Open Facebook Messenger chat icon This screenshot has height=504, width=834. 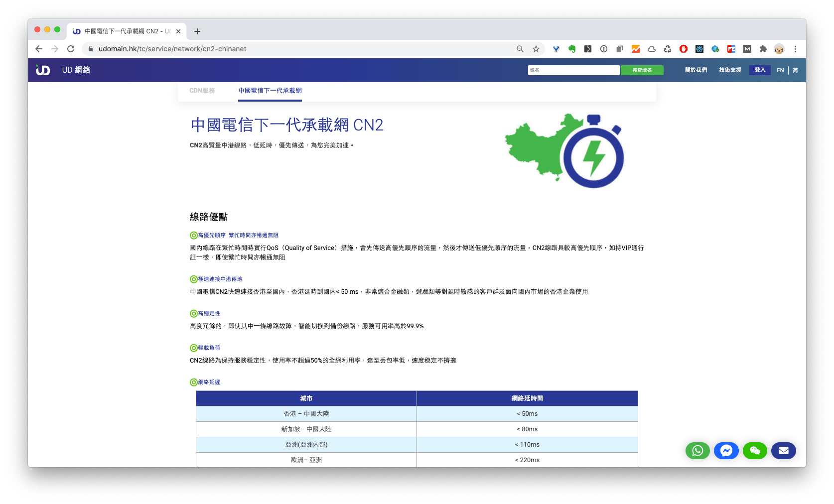(x=726, y=451)
